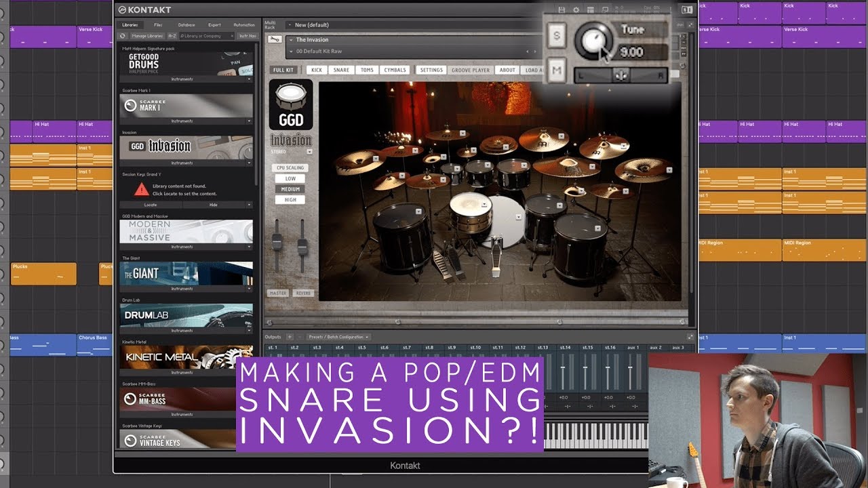Select MEDIUM CPU scaling
868x488 pixels.
pyautogui.click(x=290, y=189)
